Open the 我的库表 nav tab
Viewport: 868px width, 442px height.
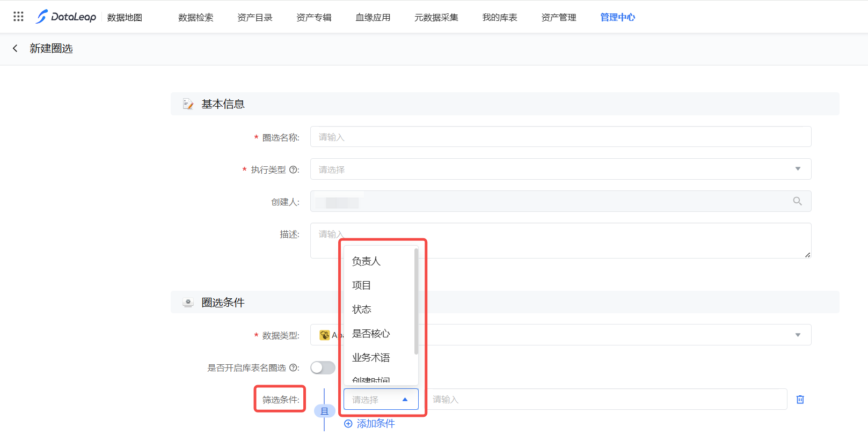click(500, 17)
